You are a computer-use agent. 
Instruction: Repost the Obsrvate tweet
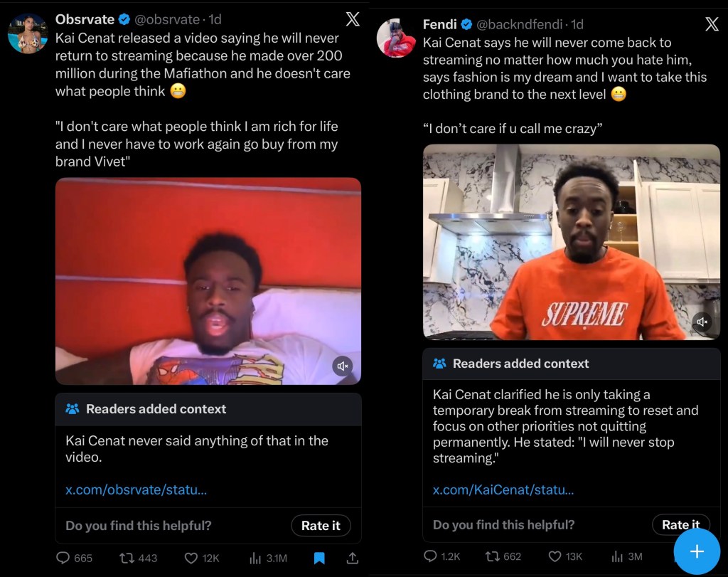(x=128, y=558)
